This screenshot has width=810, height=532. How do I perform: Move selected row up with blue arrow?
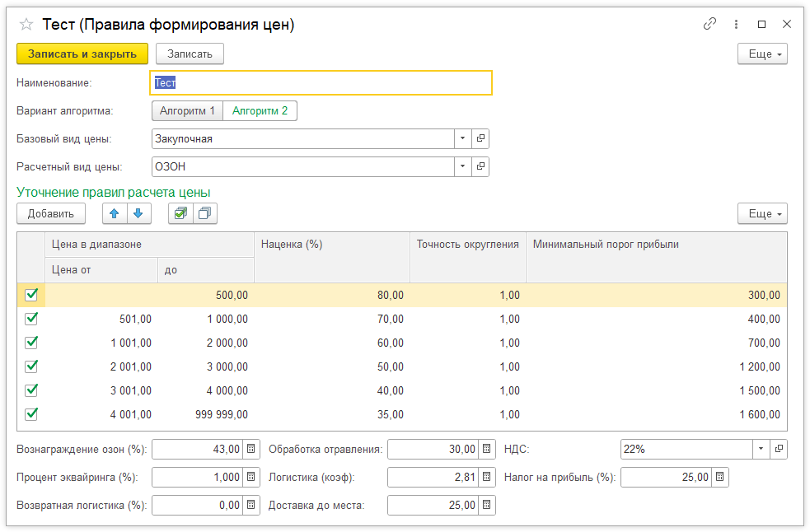tap(114, 213)
